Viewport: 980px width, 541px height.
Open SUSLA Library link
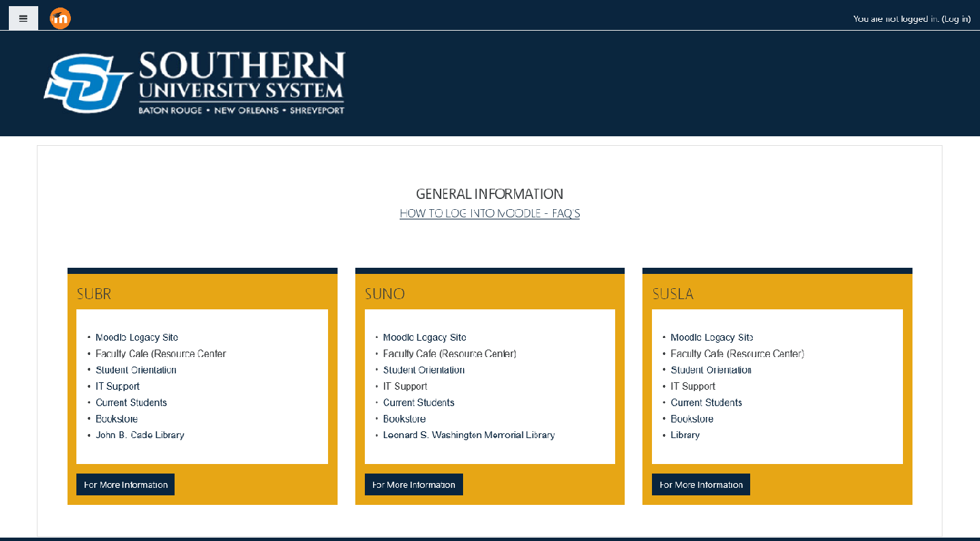click(x=685, y=435)
